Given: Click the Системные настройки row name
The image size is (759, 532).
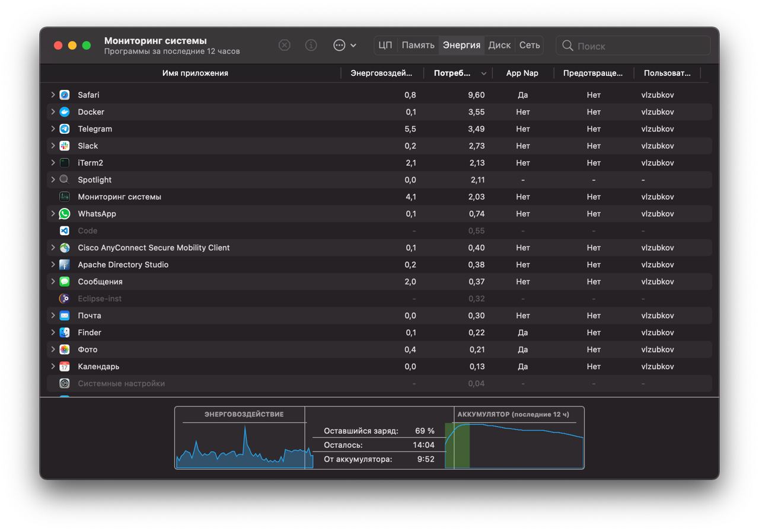Looking at the screenshot, I should [x=122, y=383].
